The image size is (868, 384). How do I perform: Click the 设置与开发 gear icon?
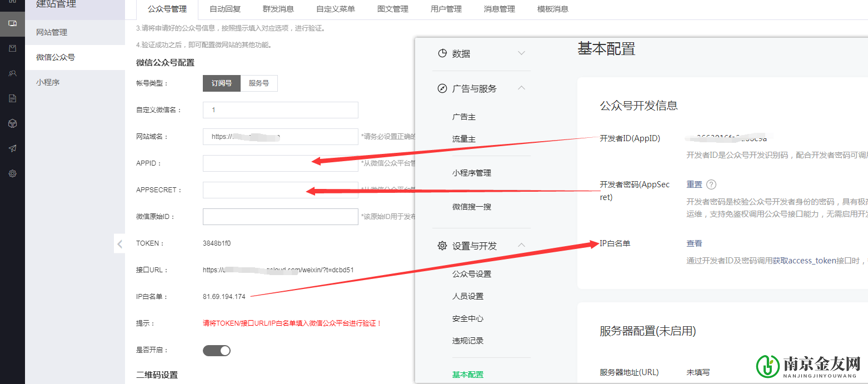[442, 245]
